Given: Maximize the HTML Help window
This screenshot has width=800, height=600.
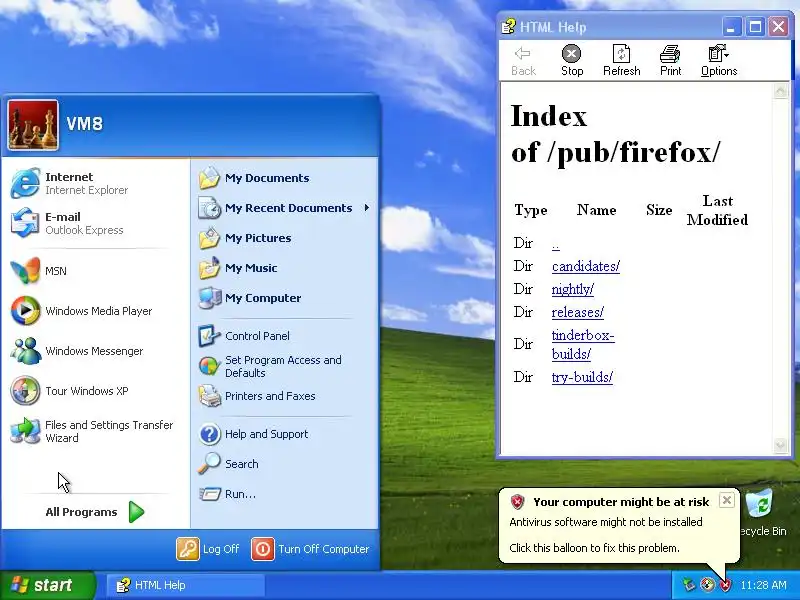Looking at the screenshot, I should (x=755, y=27).
